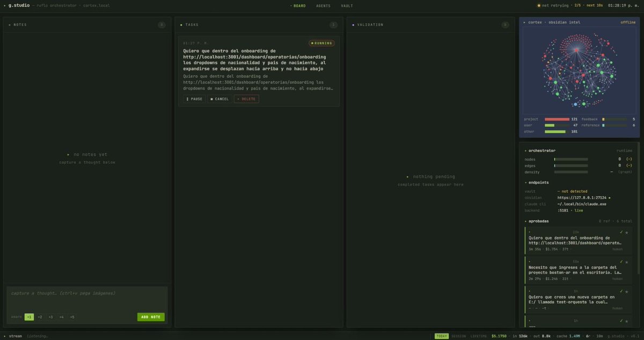The image size is (644, 340).
Task: Click the NOTES header bullet icon
Action: click(x=10, y=25)
